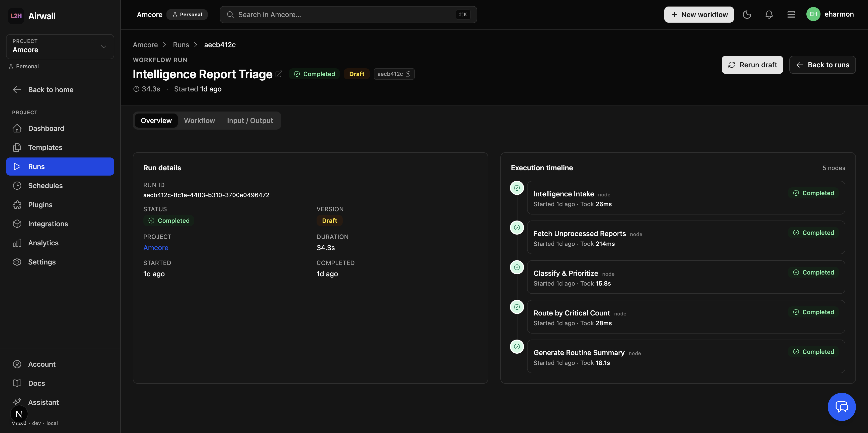
Task: Open Dashboard from the sidebar
Action: tap(60, 128)
